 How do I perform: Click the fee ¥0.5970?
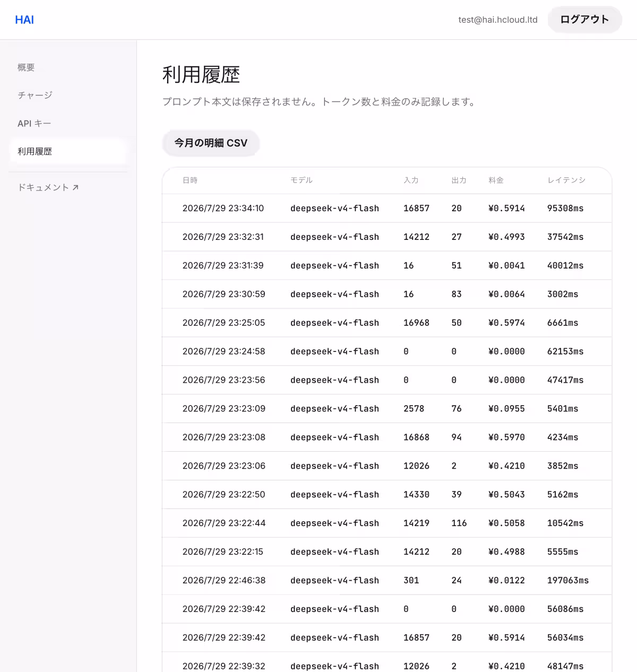[x=506, y=437]
